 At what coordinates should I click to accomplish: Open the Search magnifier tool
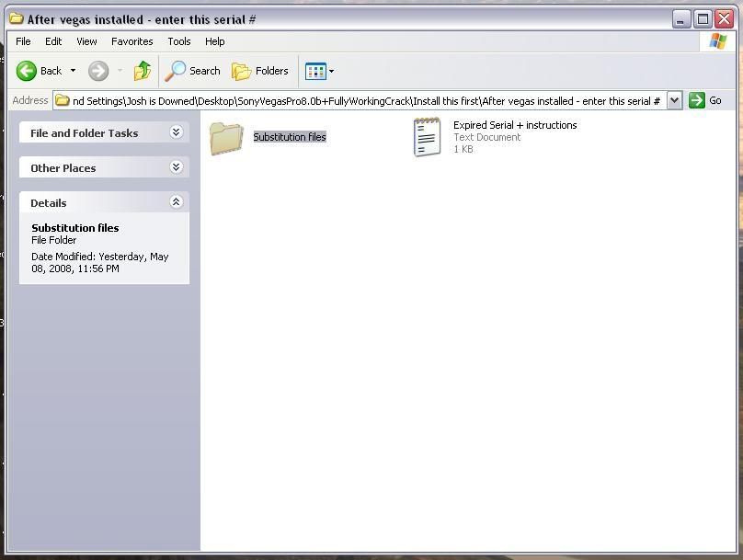pyautogui.click(x=175, y=71)
